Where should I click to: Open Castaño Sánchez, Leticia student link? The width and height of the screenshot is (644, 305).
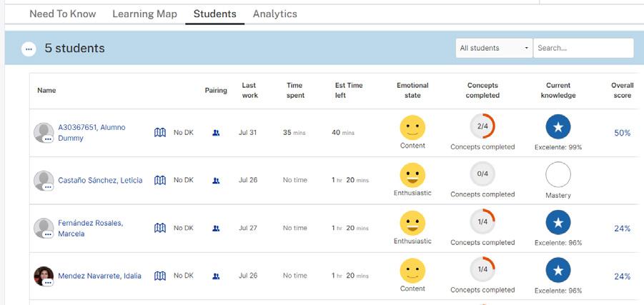point(100,181)
